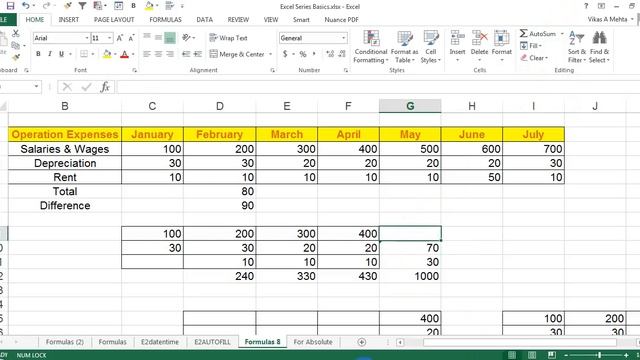Open the Arial font name dropdown
The height and width of the screenshot is (360, 640).
coord(87,38)
